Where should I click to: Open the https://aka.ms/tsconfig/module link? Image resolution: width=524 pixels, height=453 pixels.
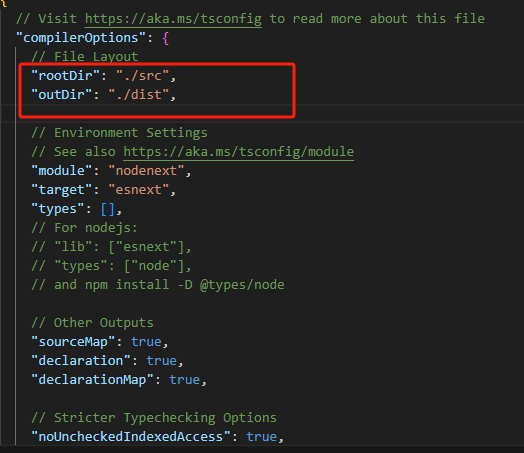[239, 152]
